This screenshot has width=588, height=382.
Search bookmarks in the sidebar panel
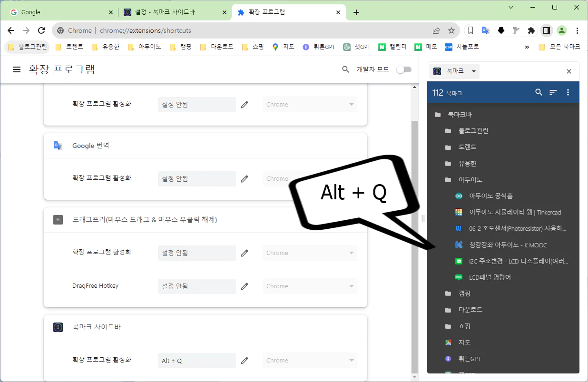point(539,92)
